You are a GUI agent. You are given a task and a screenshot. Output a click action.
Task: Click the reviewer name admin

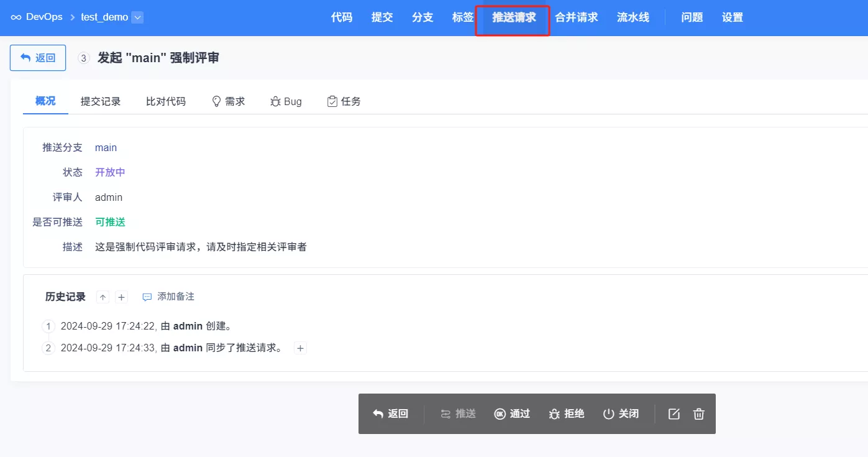click(109, 197)
